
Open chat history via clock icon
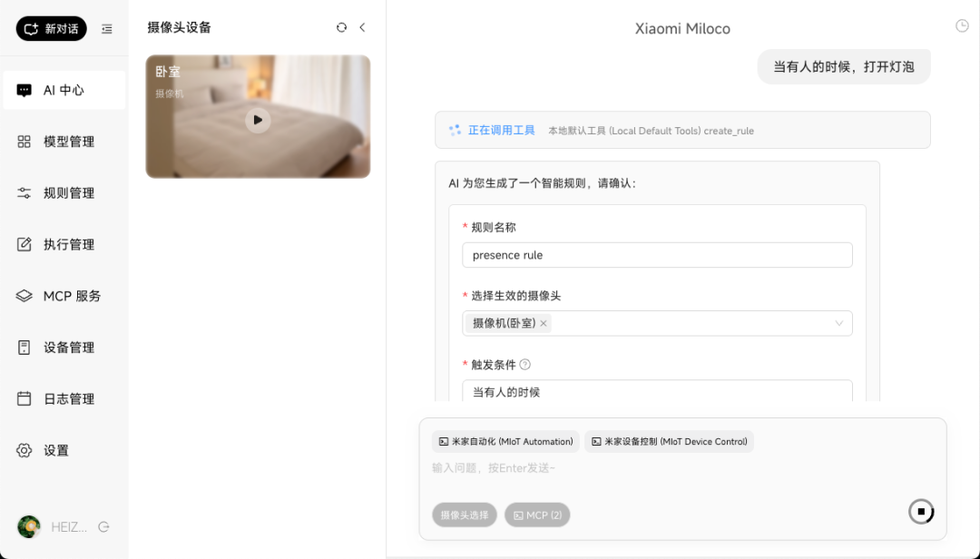point(960,25)
